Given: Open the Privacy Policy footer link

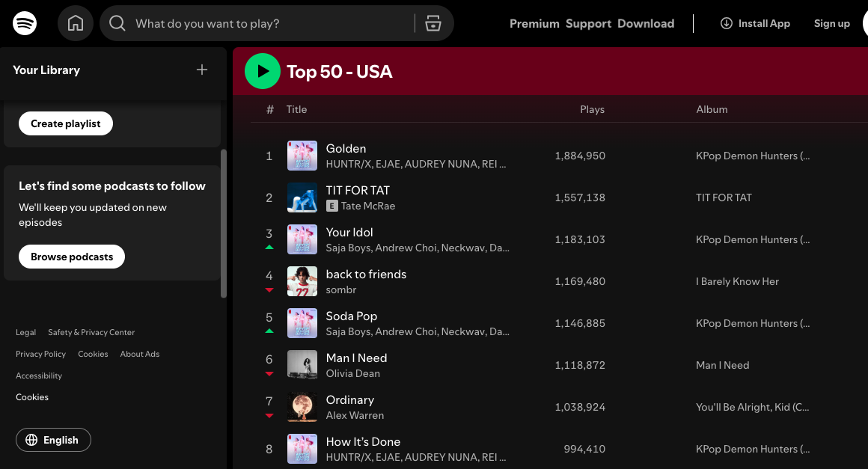Looking at the screenshot, I should tap(40, 354).
